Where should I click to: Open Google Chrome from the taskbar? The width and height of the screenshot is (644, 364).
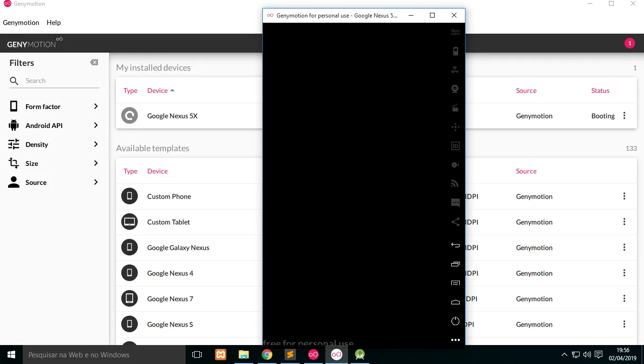pyautogui.click(x=267, y=355)
